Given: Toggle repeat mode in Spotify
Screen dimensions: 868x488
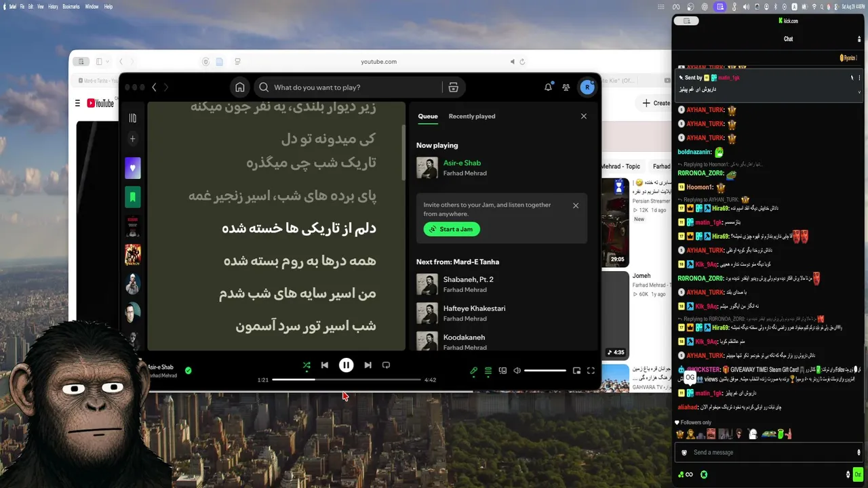Looking at the screenshot, I should [386, 365].
